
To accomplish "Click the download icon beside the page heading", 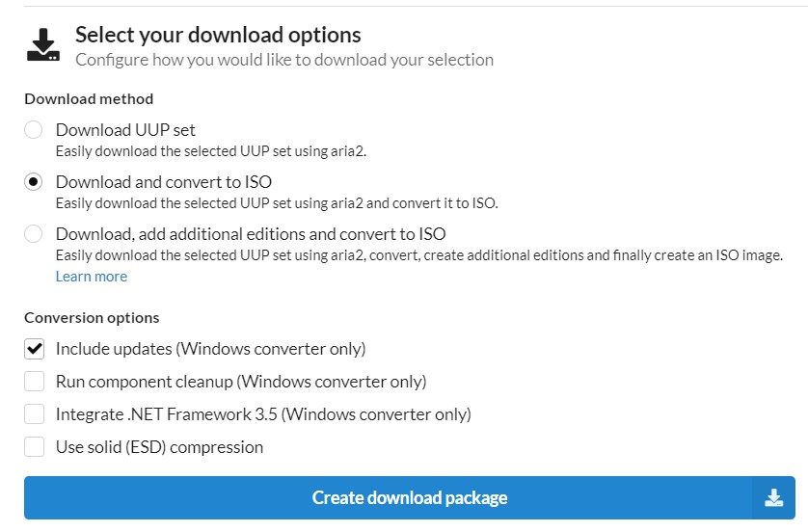I will click(43, 44).
